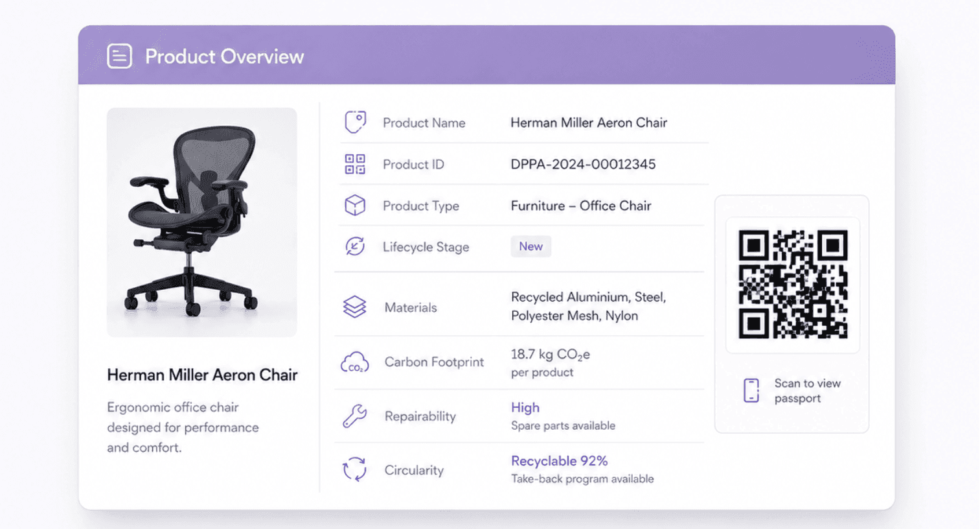This screenshot has height=529, width=980.
Task: Click the New lifecycle stage badge
Action: click(530, 246)
